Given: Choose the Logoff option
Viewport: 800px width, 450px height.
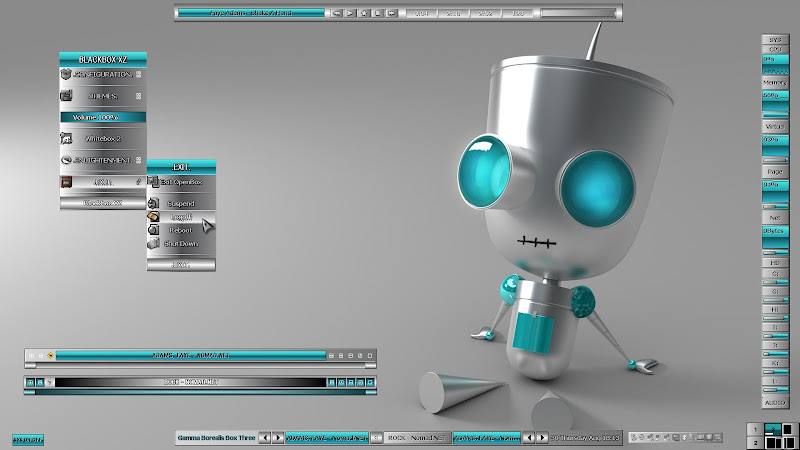Looking at the screenshot, I should [181, 217].
